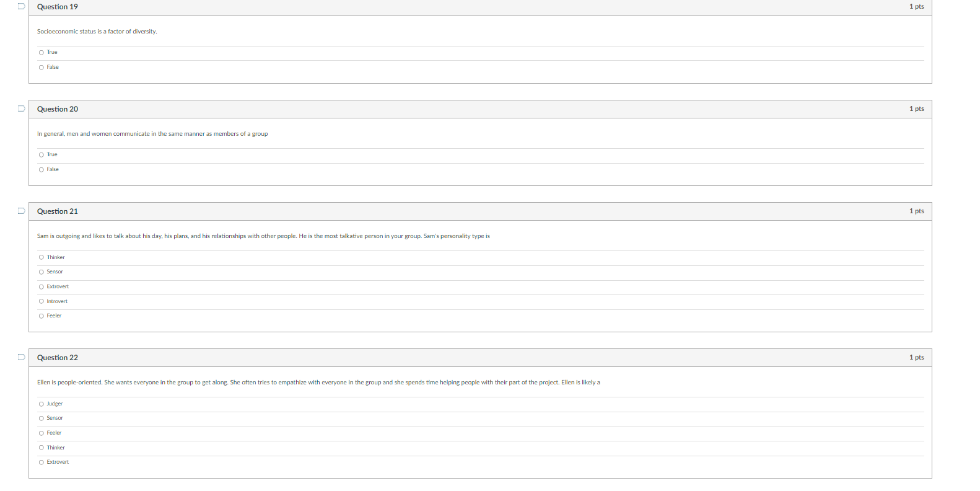Flag Question 22 with the bookmark icon

point(21,357)
